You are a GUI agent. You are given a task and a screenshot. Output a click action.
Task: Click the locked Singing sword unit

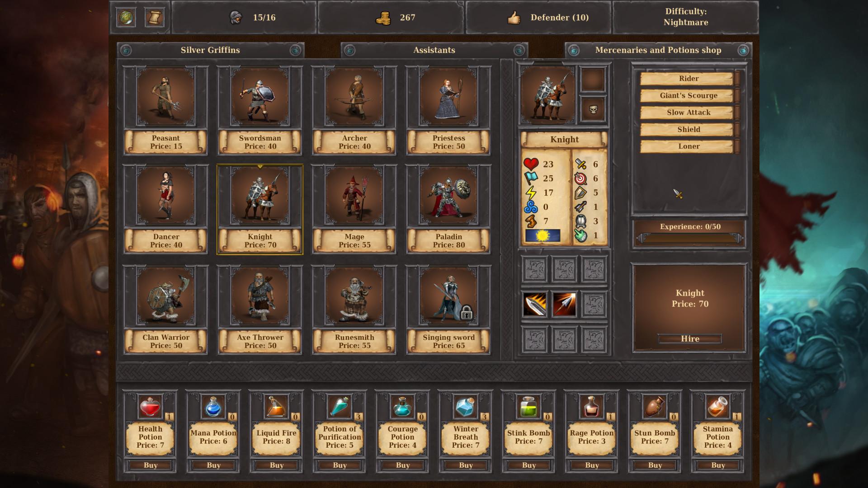tap(448, 297)
